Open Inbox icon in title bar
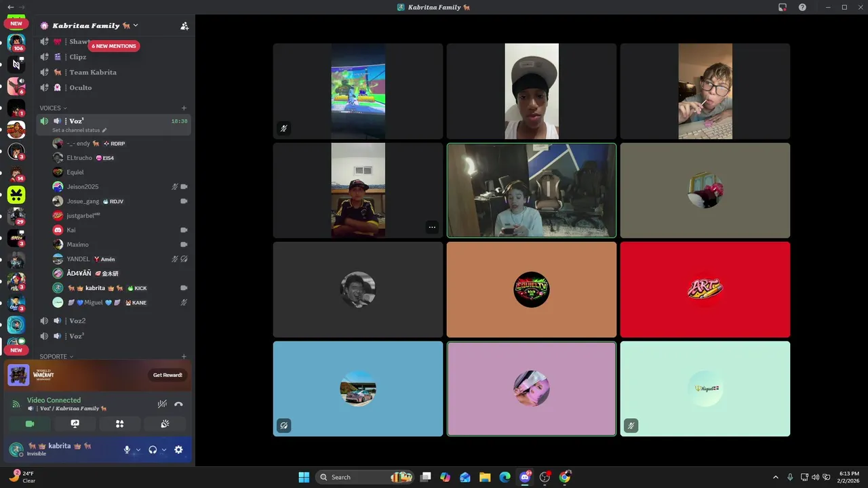868x488 pixels. click(x=783, y=7)
